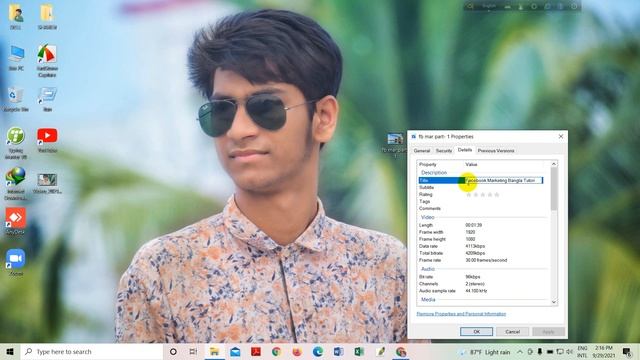Select the video thumbnail file on desktop left
The height and width of the screenshot is (360, 640).
click(x=47, y=183)
